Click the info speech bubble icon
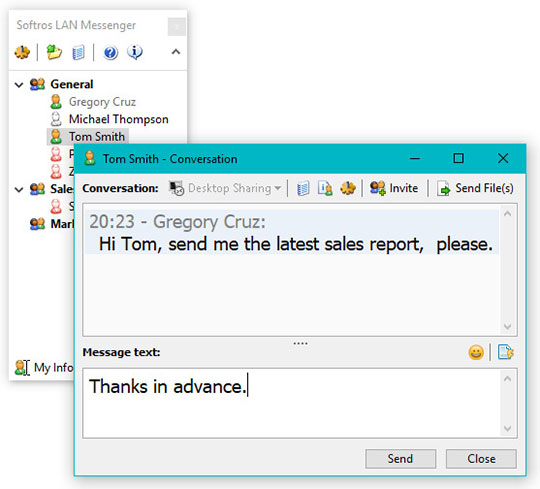The height and width of the screenshot is (489, 540). 135,52
